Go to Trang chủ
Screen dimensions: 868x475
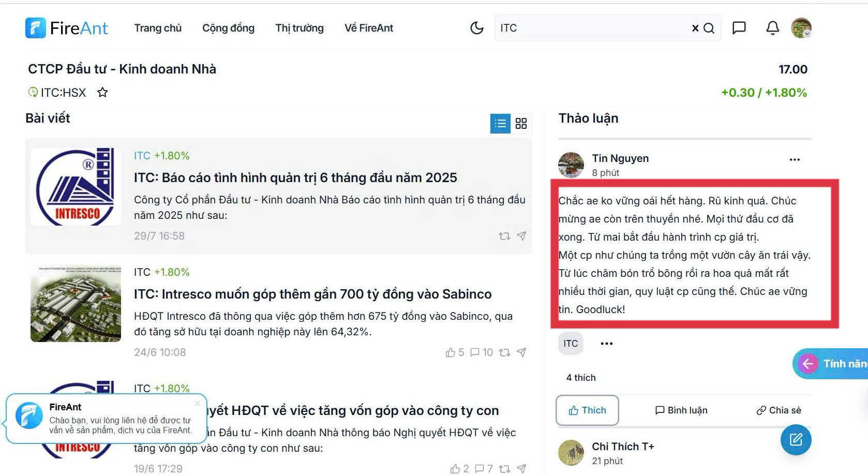(x=158, y=28)
